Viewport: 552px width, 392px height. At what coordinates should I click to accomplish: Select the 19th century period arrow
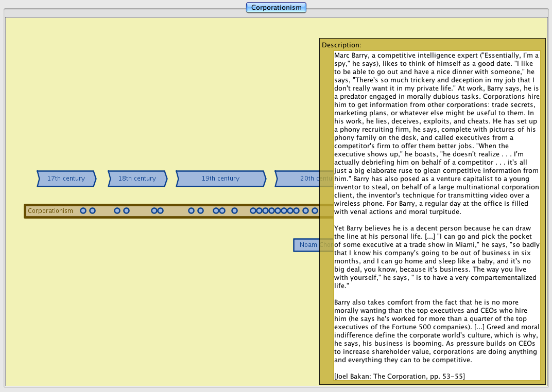220,179
